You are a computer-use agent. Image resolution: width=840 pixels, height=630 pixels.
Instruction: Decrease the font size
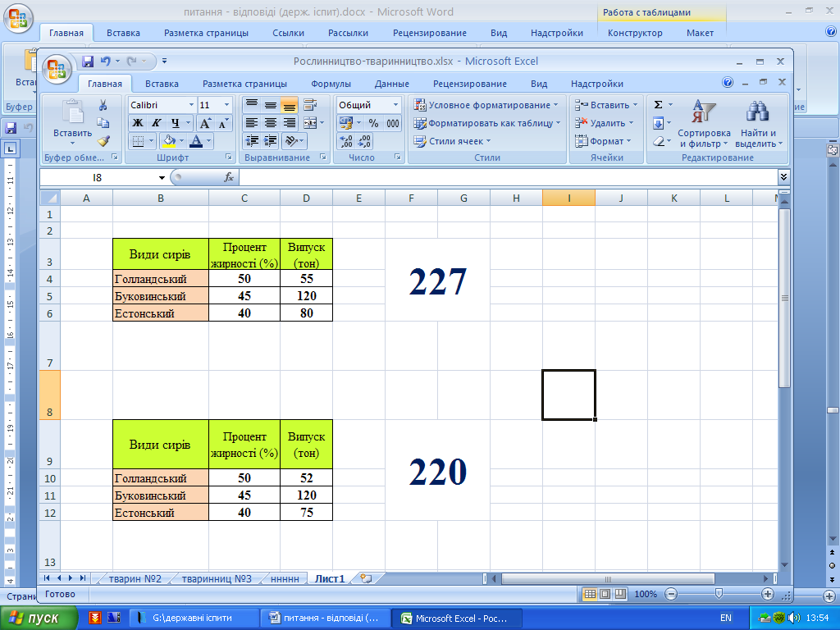223,123
